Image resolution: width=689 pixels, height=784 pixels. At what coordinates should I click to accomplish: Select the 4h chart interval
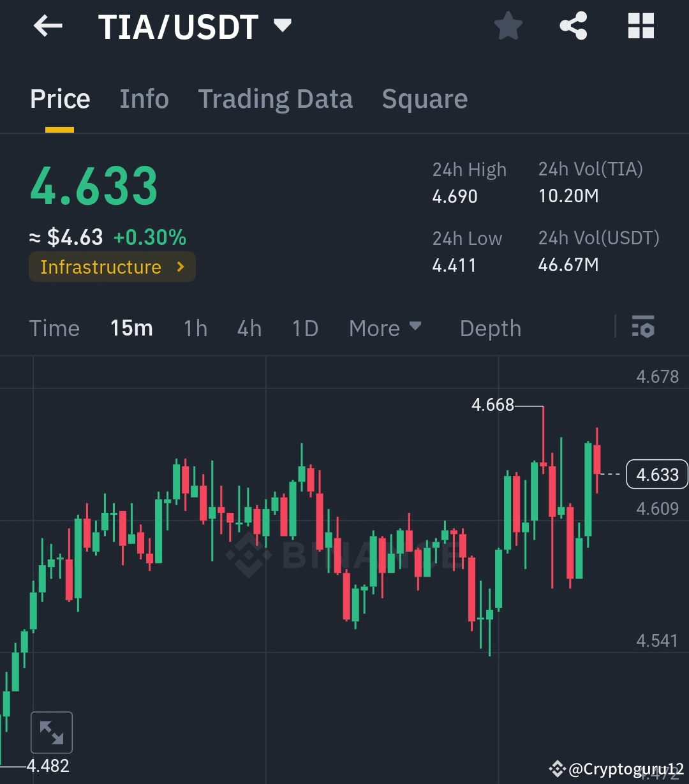[249, 328]
